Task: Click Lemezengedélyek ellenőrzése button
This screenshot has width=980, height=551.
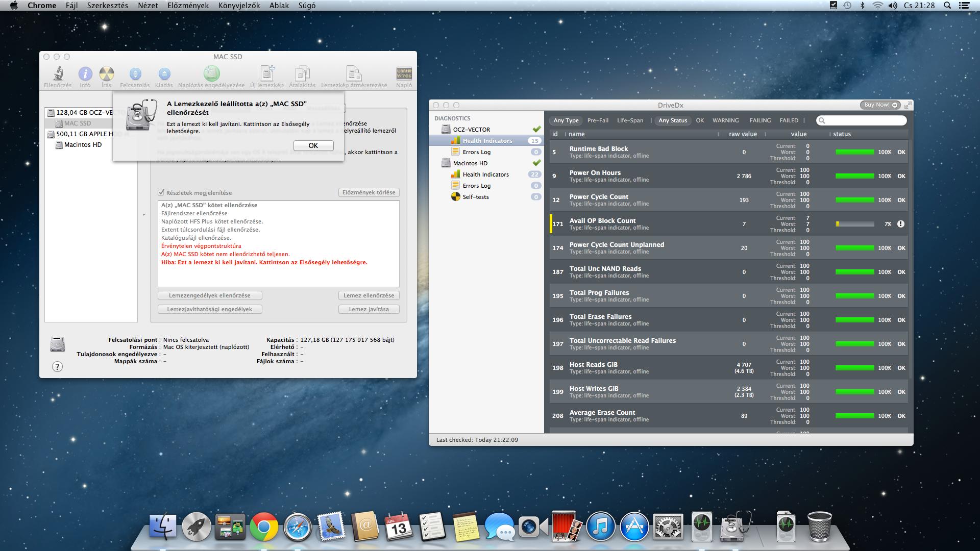Action: click(209, 295)
